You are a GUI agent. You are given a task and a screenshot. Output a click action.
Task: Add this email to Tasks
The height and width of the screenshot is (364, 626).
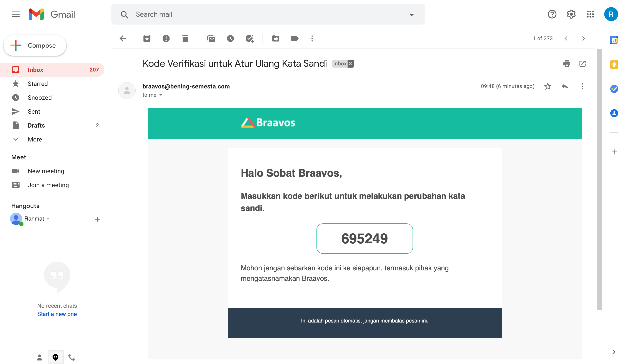249,38
